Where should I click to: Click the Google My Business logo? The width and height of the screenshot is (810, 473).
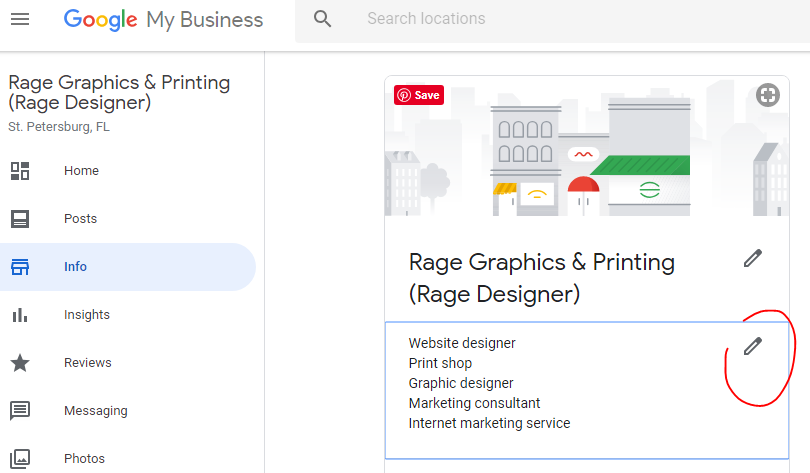coord(163,20)
